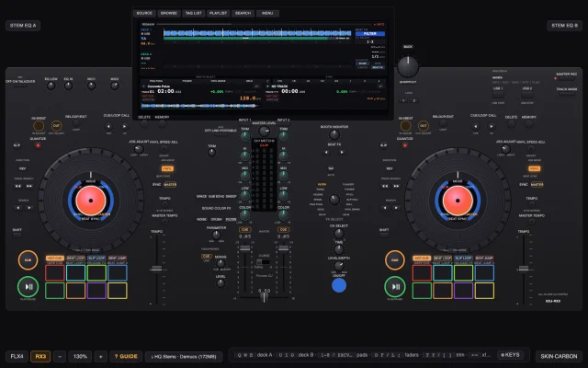This screenshot has width=588, height=368.
Task: Click deck A red-bordered top-left performance pad
Action: coord(55,273)
